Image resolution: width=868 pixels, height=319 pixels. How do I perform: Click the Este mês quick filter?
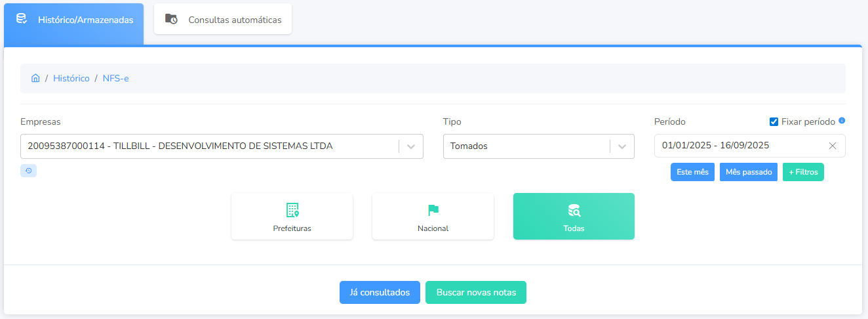coord(692,172)
